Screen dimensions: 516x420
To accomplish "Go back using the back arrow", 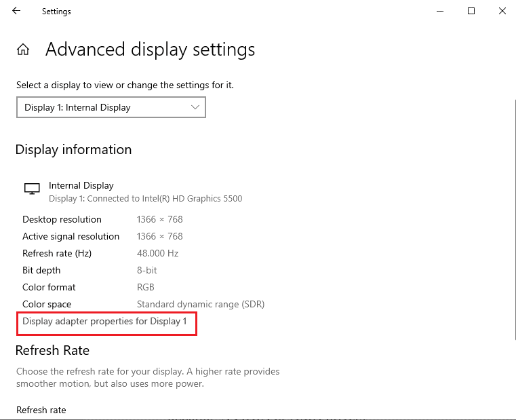I will point(16,11).
